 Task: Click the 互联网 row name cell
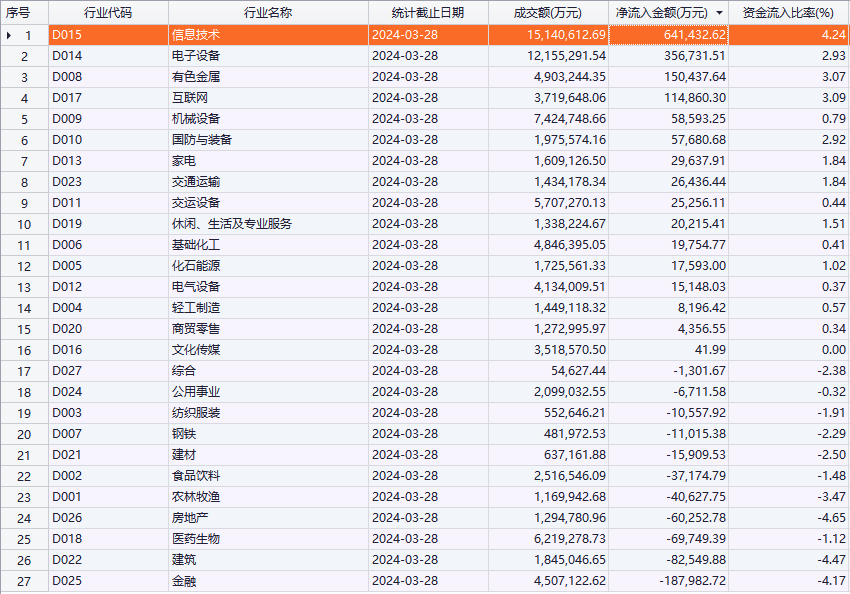pyautogui.click(x=190, y=98)
